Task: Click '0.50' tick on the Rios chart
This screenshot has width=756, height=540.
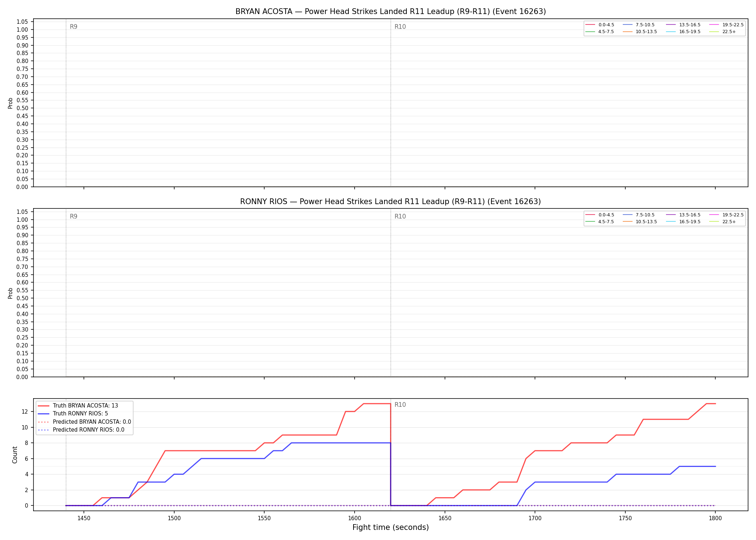Action: [x=22, y=298]
